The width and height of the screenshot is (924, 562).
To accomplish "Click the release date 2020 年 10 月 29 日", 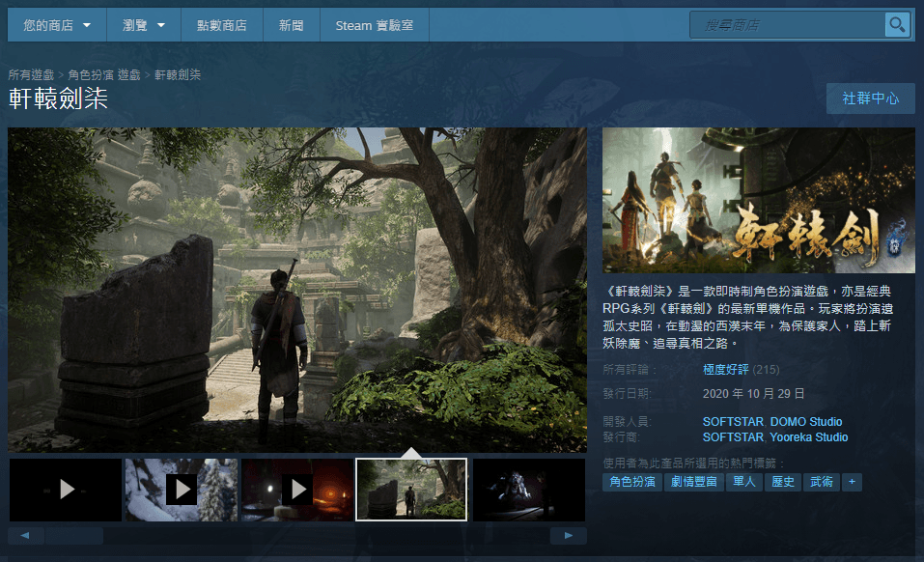I will click(x=753, y=394).
